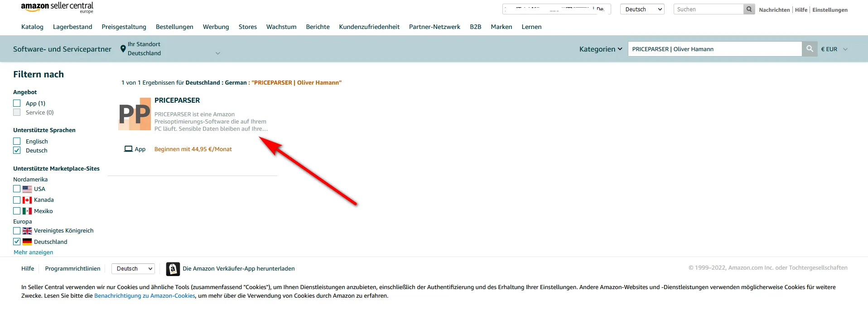This screenshot has height=309, width=868.
Task: Tick the Mexiko marketplace checkbox
Action: pos(17,211)
